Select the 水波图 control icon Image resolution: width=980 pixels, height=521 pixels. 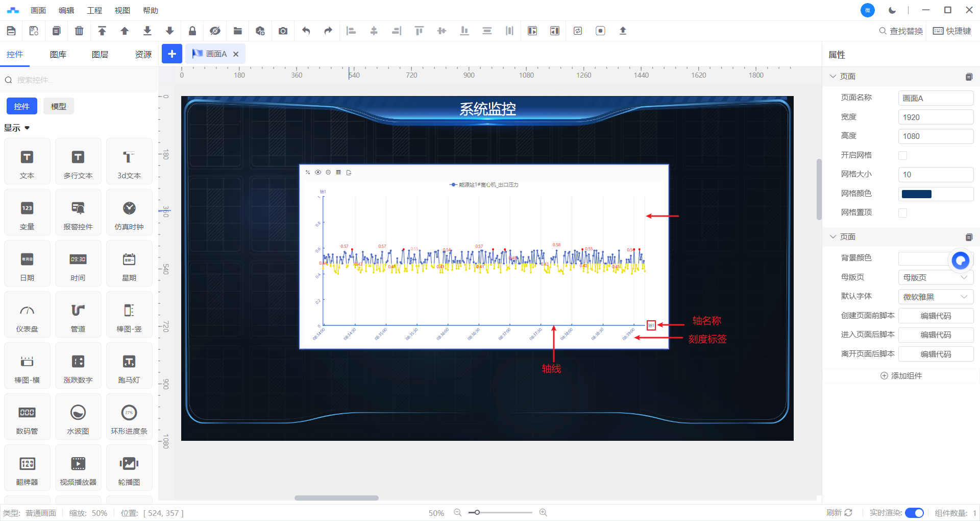[x=78, y=417]
